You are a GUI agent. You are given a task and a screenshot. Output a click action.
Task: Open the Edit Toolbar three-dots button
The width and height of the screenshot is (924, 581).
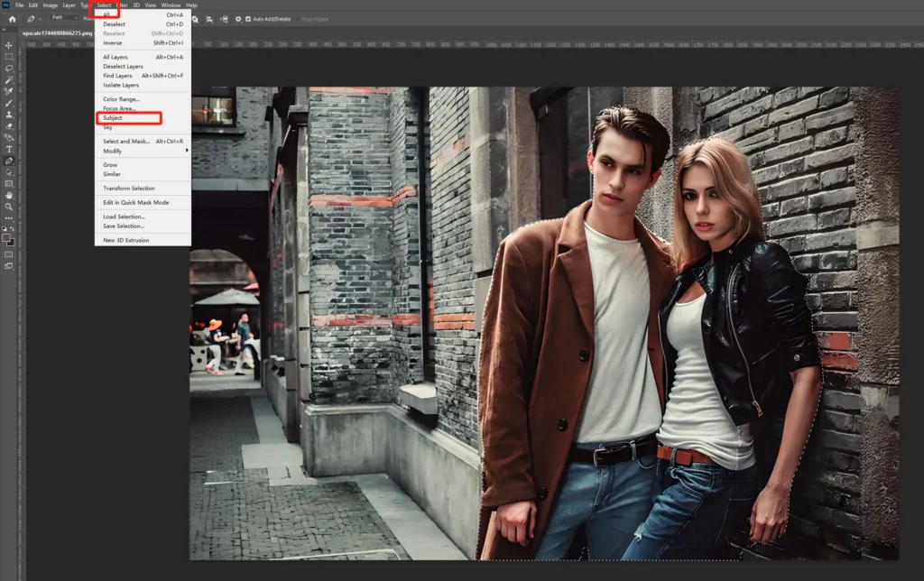coord(9,218)
